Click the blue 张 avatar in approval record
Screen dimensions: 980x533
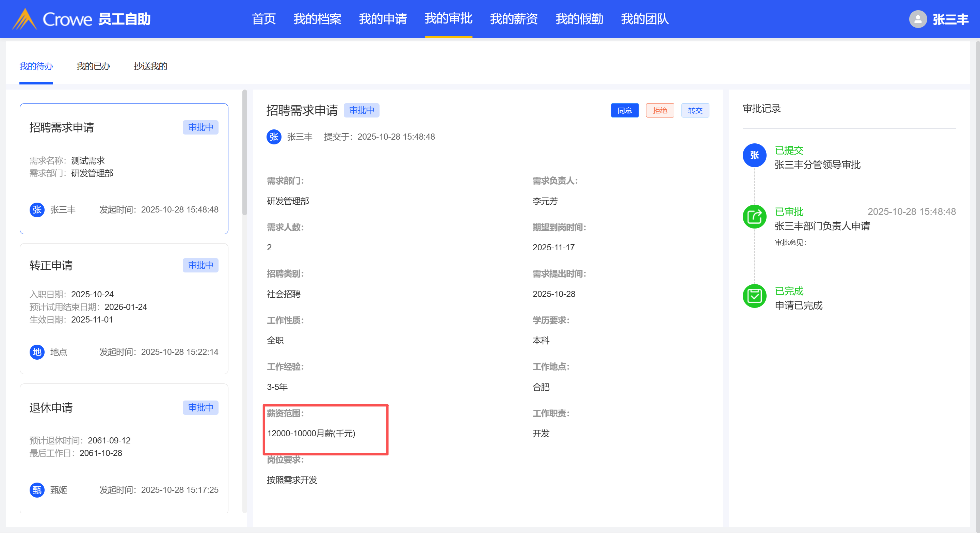pyautogui.click(x=754, y=155)
